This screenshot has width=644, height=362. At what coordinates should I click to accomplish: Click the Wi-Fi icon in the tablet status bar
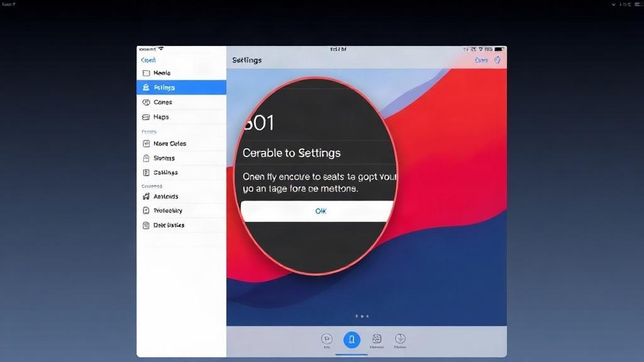161,49
